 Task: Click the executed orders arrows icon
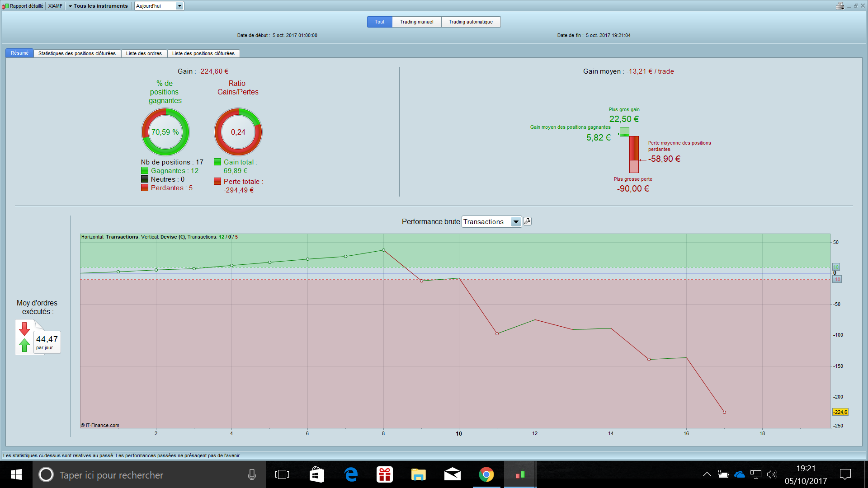25,337
